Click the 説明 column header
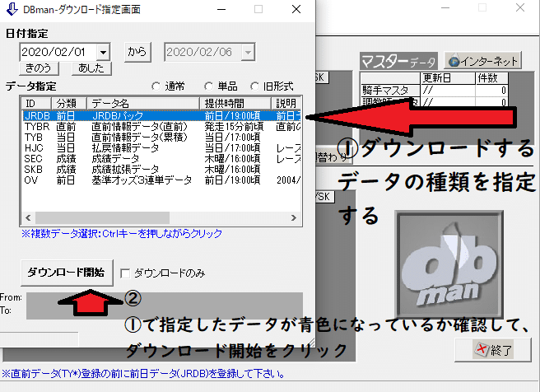The height and width of the screenshot is (392, 540). (286, 103)
